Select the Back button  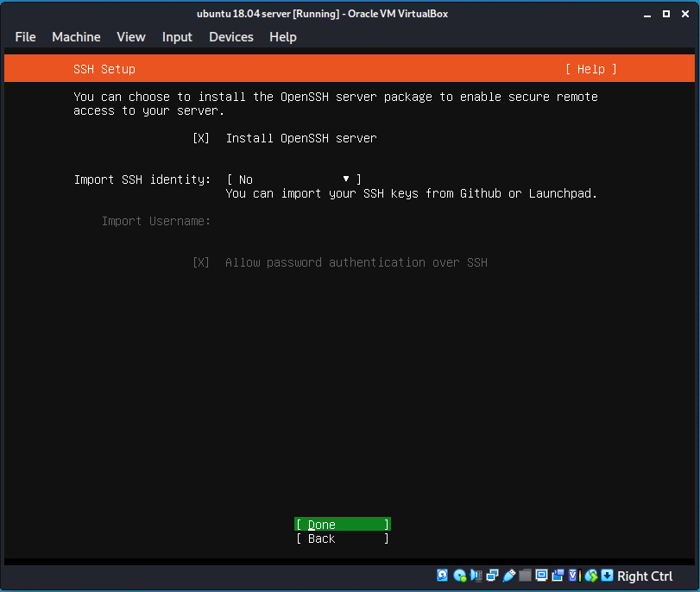[342, 538]
